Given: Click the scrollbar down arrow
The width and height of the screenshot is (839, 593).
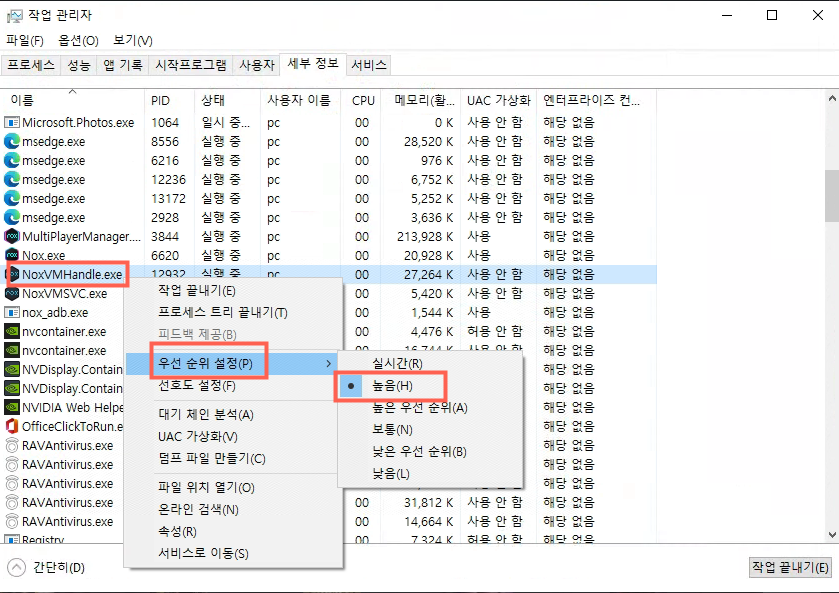Looking at the screenshot, I should [832, 535].
